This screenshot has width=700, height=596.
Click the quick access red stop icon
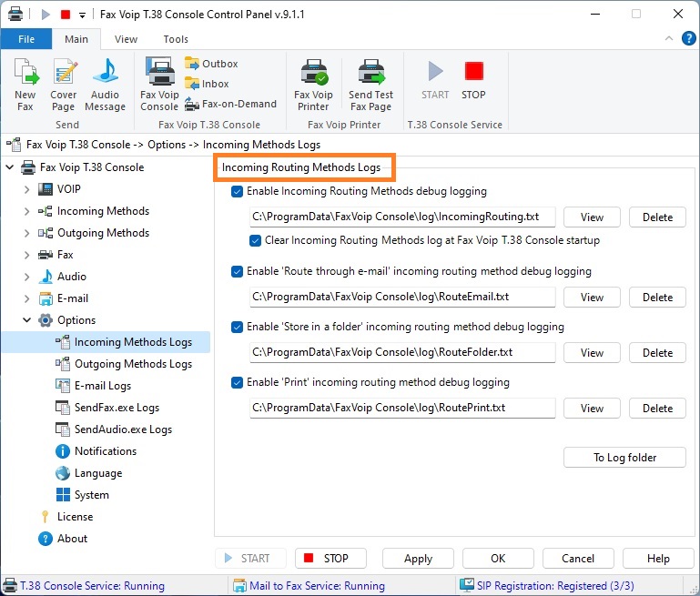click(66, 15)
